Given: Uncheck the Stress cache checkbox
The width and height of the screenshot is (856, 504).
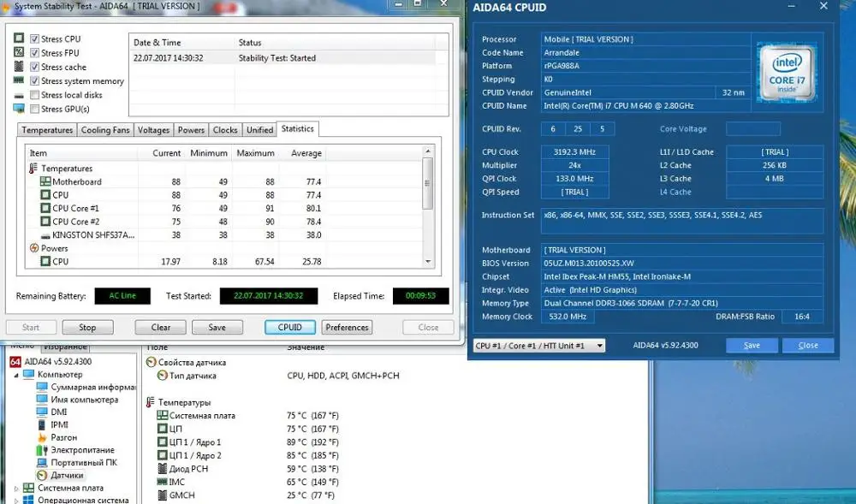Looking at the screenshot, I should (x=35, y=67).
